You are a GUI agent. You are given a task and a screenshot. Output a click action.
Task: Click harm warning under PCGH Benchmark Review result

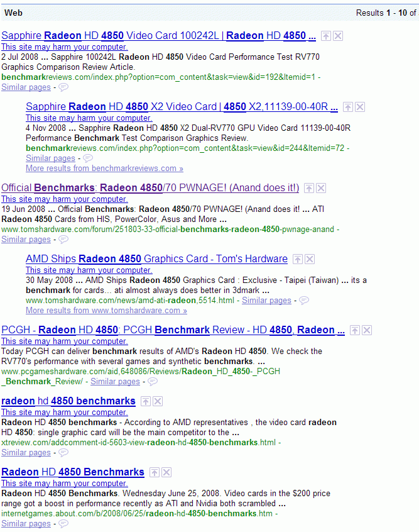(x=65, y=341)
